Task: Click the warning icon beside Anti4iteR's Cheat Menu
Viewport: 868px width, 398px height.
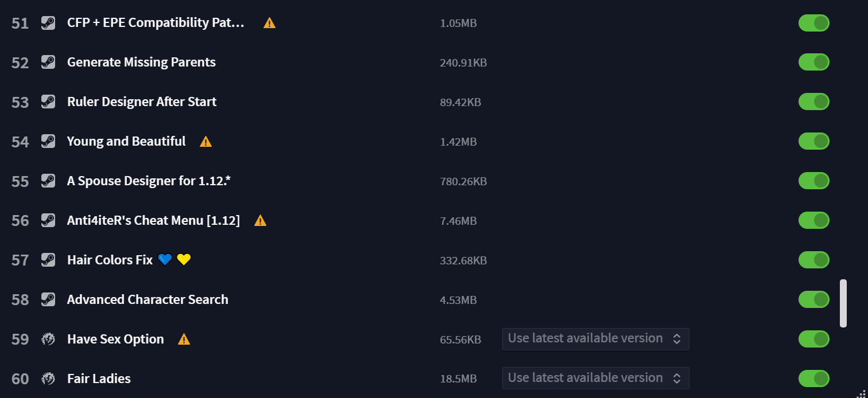Action: [x=260, y=221]
